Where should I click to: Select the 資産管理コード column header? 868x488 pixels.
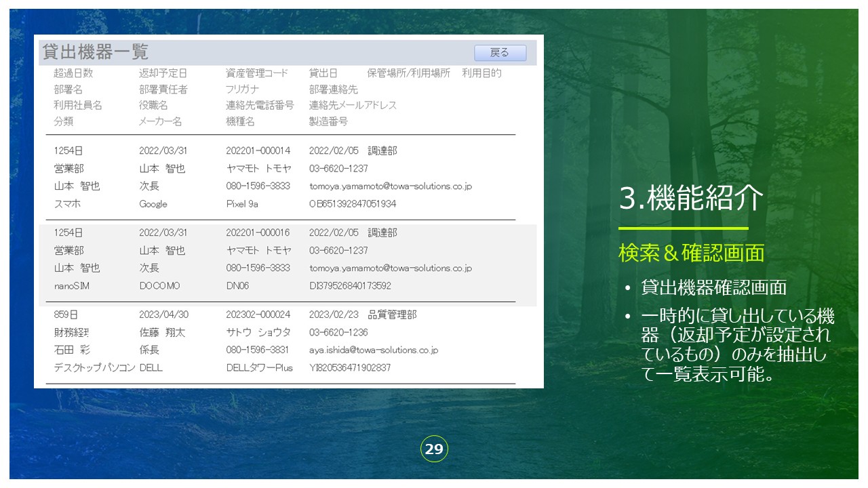pyautogui.click(x=257, y=73)
